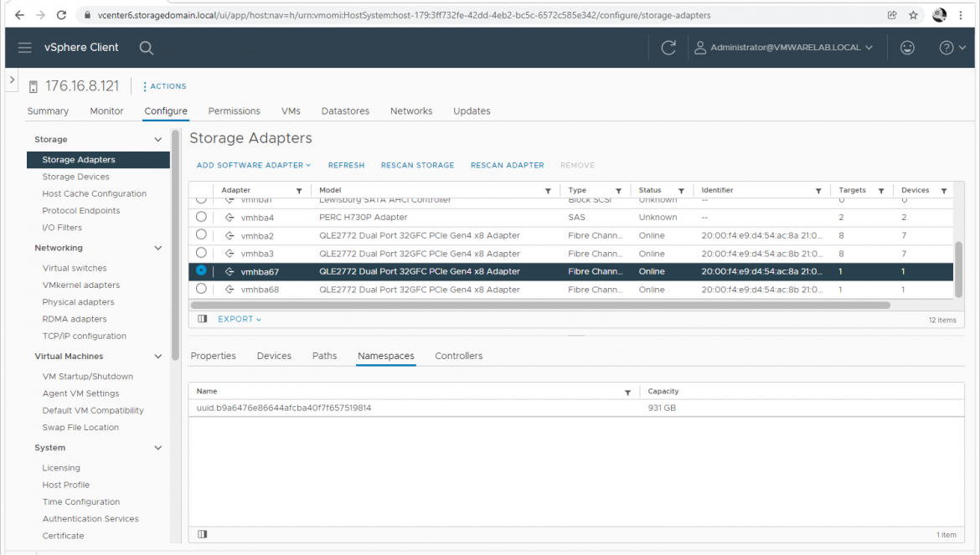Click the vSphere search magnifier icon

click(147, 48)
